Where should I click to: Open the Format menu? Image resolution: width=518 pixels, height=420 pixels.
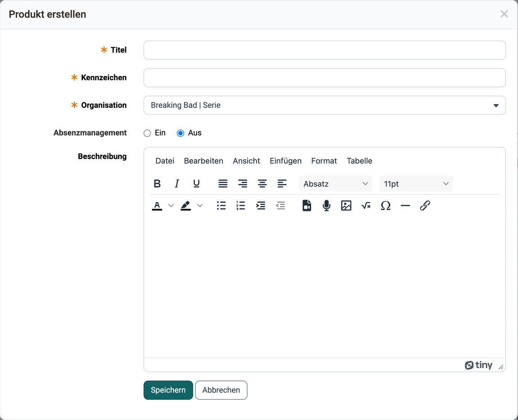[324, 161]
